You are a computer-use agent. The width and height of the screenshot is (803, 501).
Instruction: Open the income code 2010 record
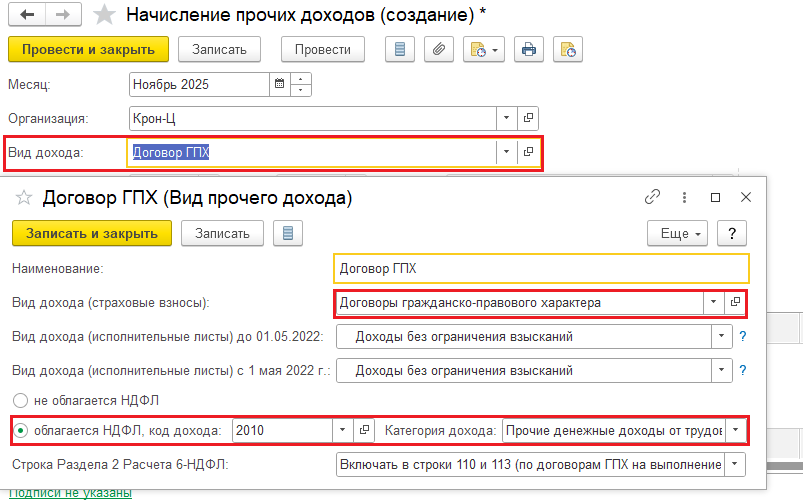tap(364, 430)
